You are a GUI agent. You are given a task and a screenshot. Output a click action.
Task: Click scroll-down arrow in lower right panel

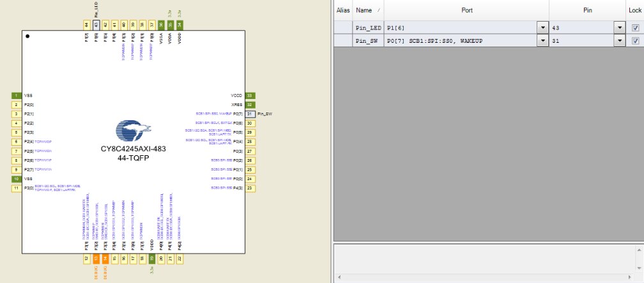pyautogui.click(x=640, y=268)
